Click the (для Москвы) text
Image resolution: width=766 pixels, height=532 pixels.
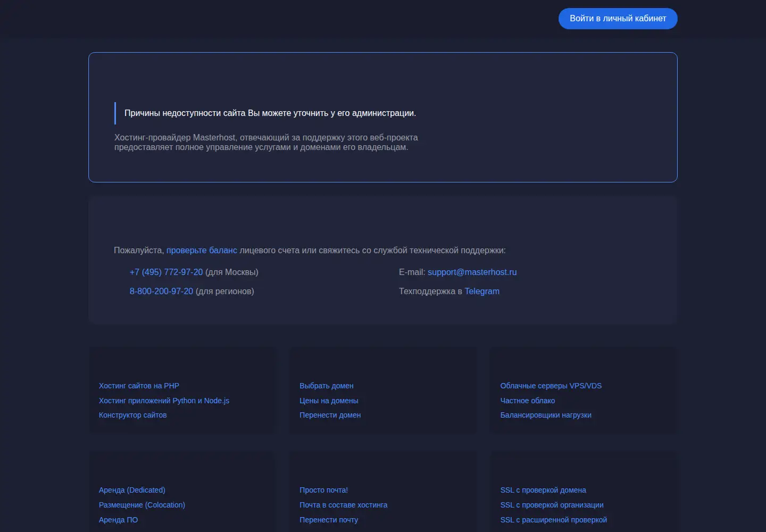pyautogui.click(x=232, y=272)
